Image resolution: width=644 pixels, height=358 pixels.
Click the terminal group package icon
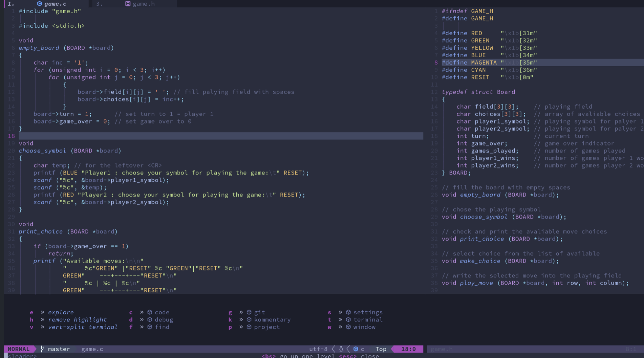(348, 320)
